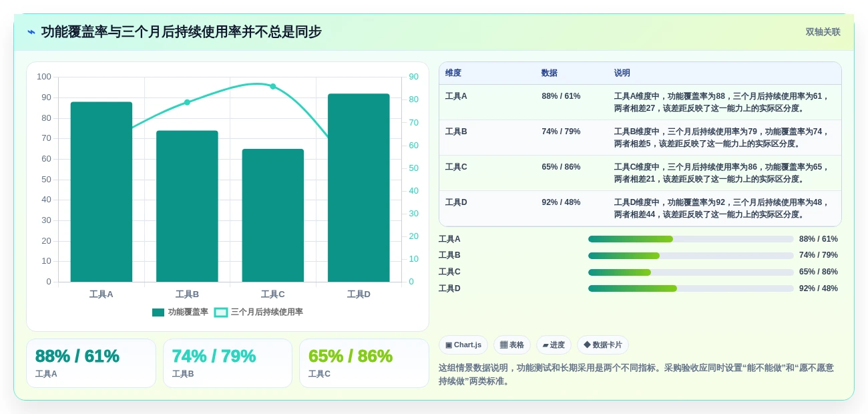Click the 工具A label in progress list
Viewport: 868px width, 414px height.
coord(449,239)
